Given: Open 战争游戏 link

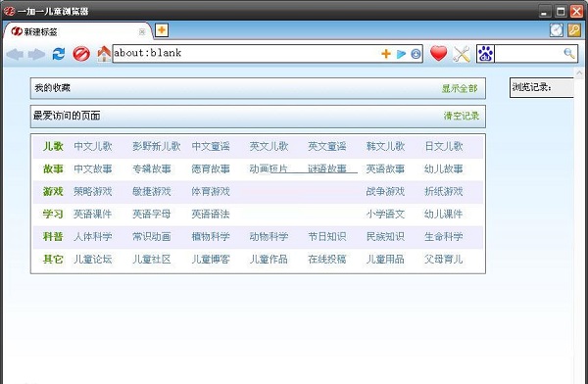Looking at the screenshot, I should point(385,191).
